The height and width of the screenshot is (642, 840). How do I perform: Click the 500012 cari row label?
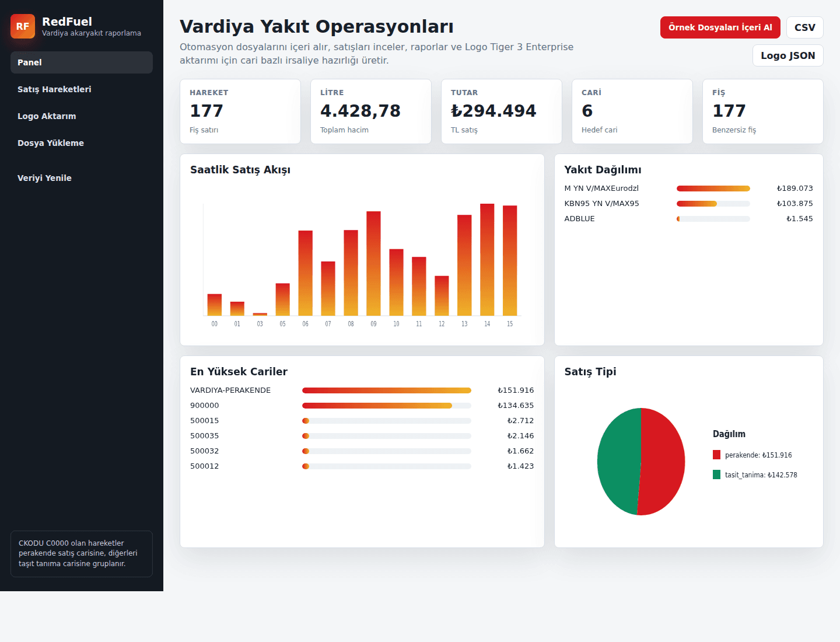coord(205,466)
